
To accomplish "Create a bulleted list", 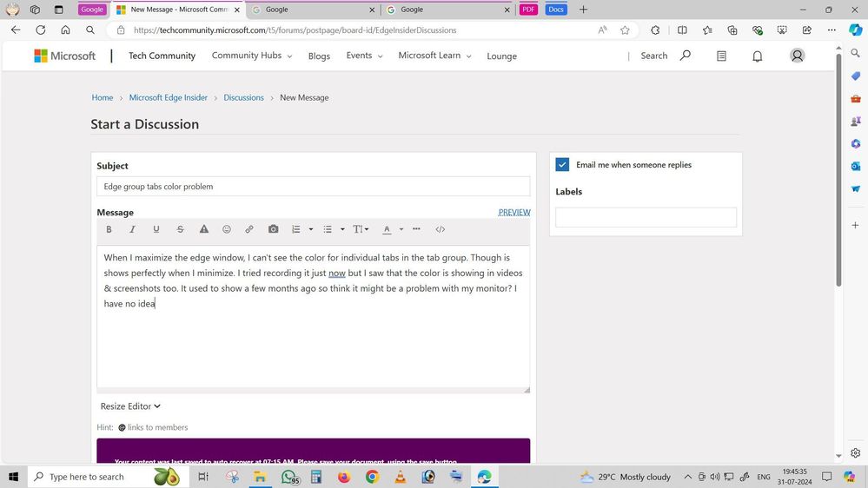I will [328, 229].
